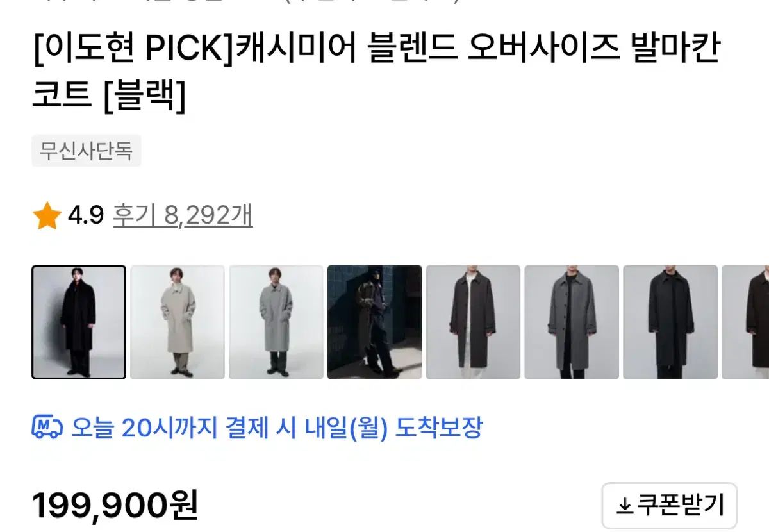
Task: Click the 4.9 rating score
Action: pyautogui.click(x=86, y=217)
